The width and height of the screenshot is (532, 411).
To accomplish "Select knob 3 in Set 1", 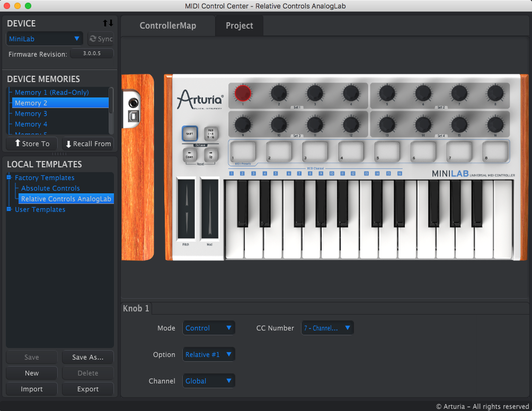I will point(315,93).
